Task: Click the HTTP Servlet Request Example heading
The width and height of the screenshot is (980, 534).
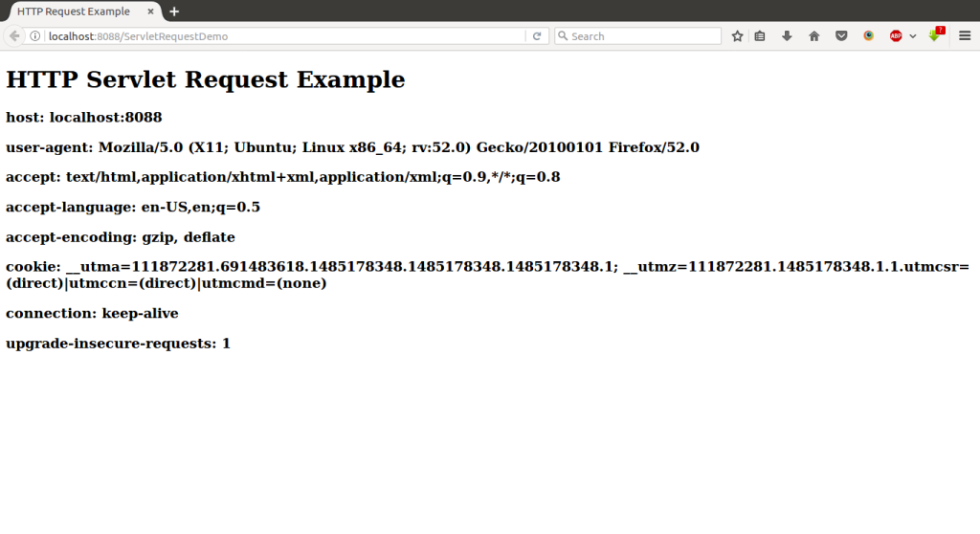Action: click(206, 80)
